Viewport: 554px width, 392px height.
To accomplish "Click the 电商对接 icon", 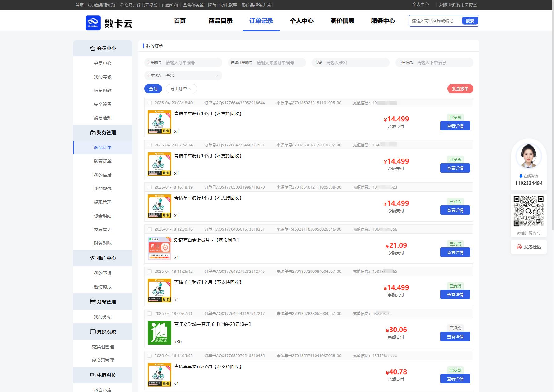I will pos(93,375).
